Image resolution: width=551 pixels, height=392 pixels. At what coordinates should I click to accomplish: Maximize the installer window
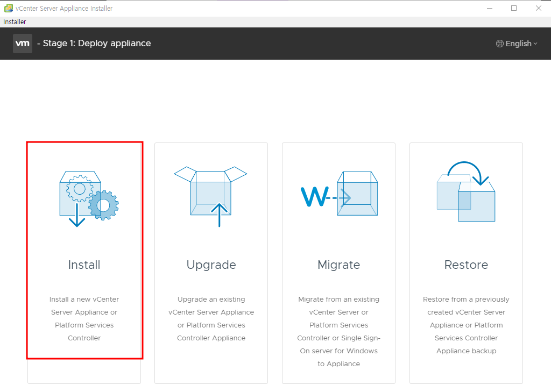click(514, 8)
